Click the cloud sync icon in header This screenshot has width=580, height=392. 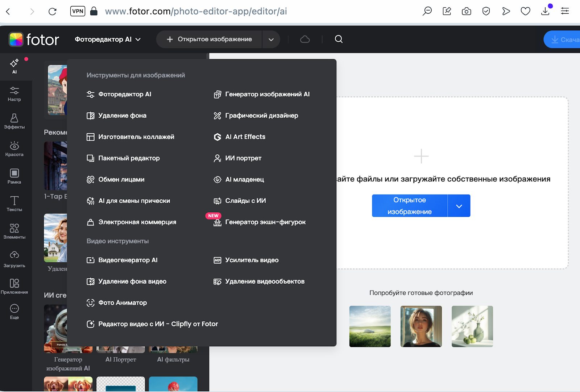[x=305, y=39]
